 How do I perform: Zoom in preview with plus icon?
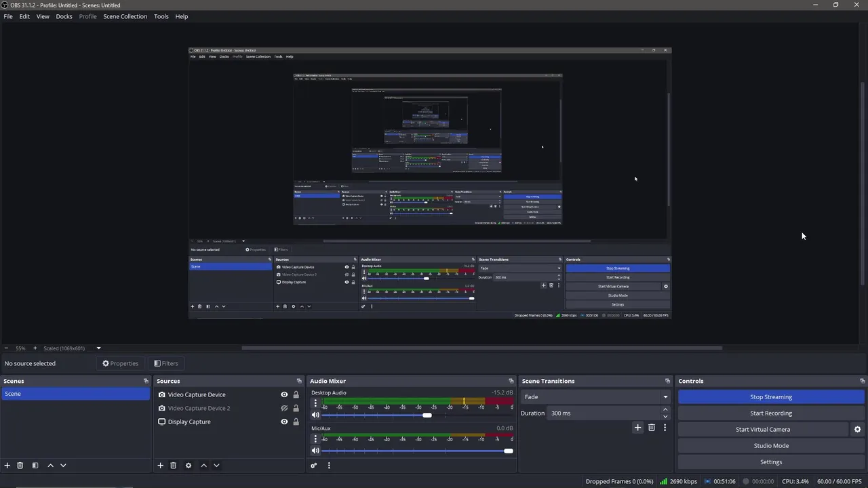pyautogui.click(x=35, y=348)
